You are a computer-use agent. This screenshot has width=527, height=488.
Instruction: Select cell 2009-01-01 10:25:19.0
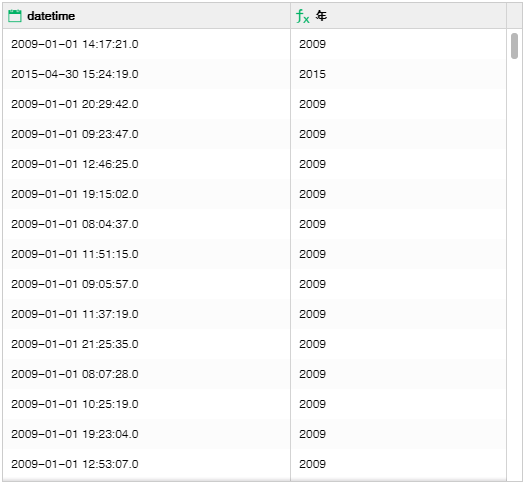pos(147,404)
